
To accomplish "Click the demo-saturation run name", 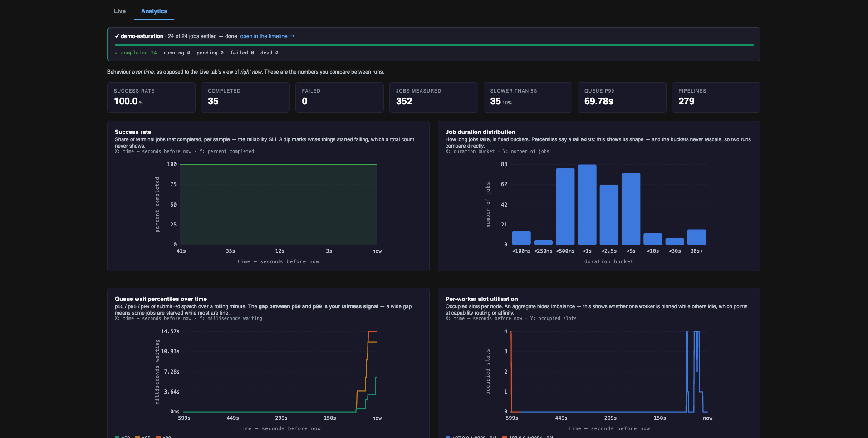I will pos(142,36).
